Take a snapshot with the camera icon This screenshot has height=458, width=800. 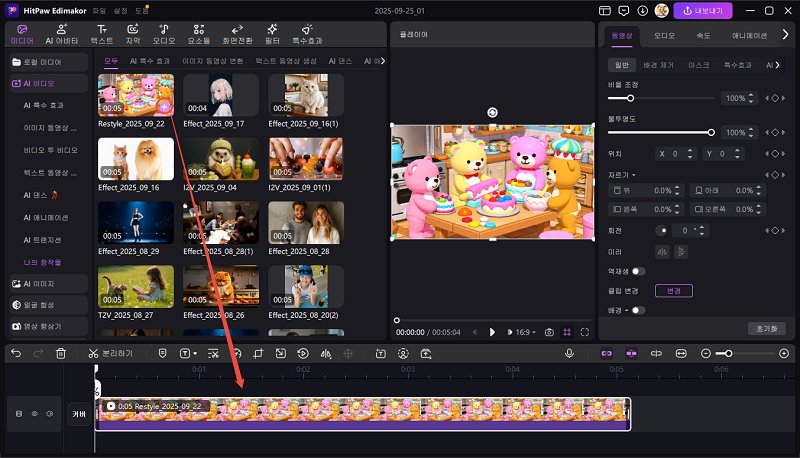pyautogui.click(x=549, y=332)
